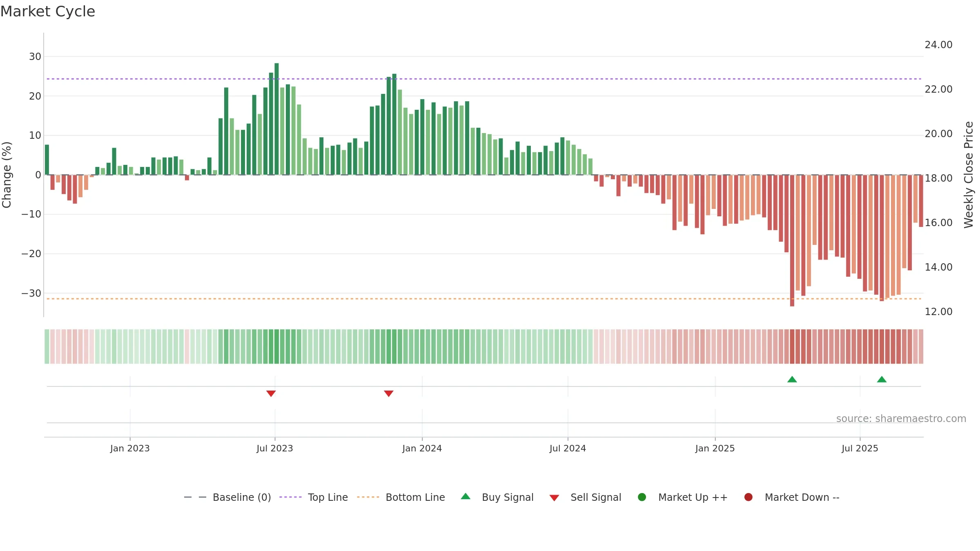Click the gray dashed Baseline legend sample
Viewport: 980px width, 551px height.
[195, 497]
